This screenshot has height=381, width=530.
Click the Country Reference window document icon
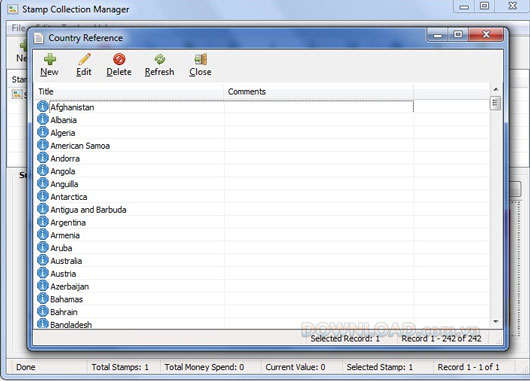click(x=39, y=38)
